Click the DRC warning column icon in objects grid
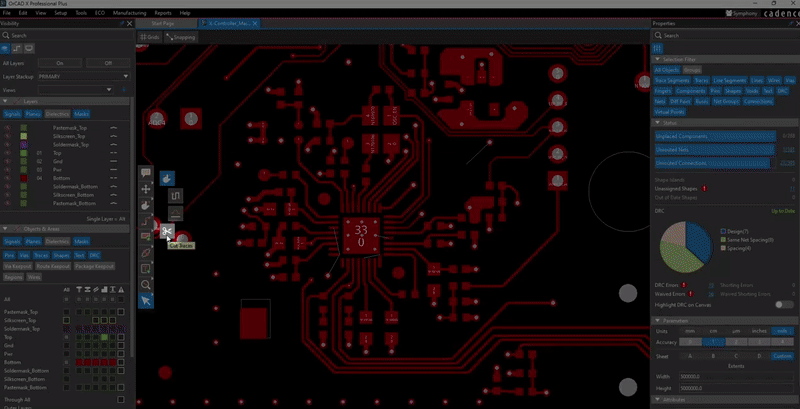 (x=121, y=290)
